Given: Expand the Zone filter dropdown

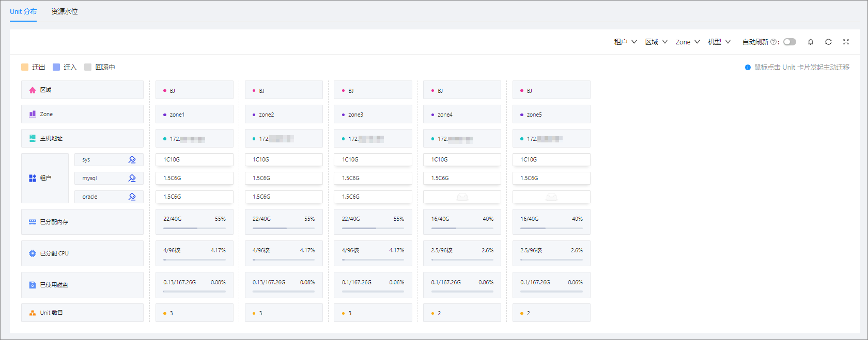Looking at the screenshot, I should 688,42.
